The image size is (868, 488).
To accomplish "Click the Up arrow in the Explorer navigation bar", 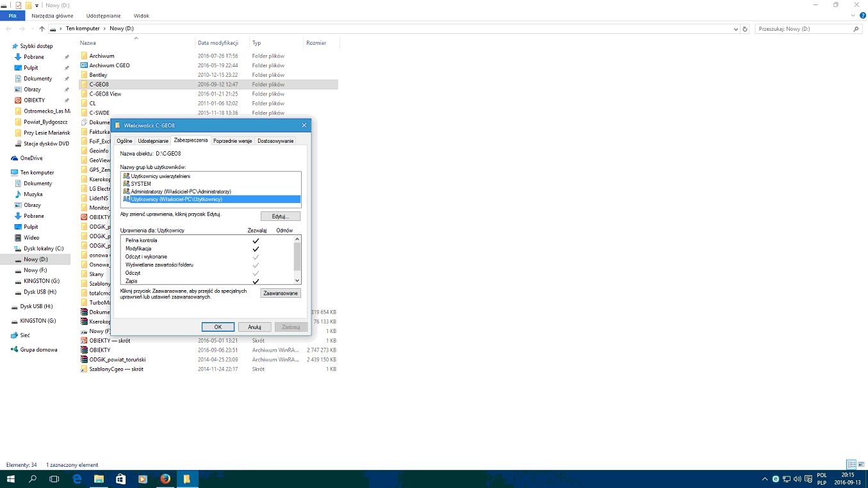I will coord(42,29).
